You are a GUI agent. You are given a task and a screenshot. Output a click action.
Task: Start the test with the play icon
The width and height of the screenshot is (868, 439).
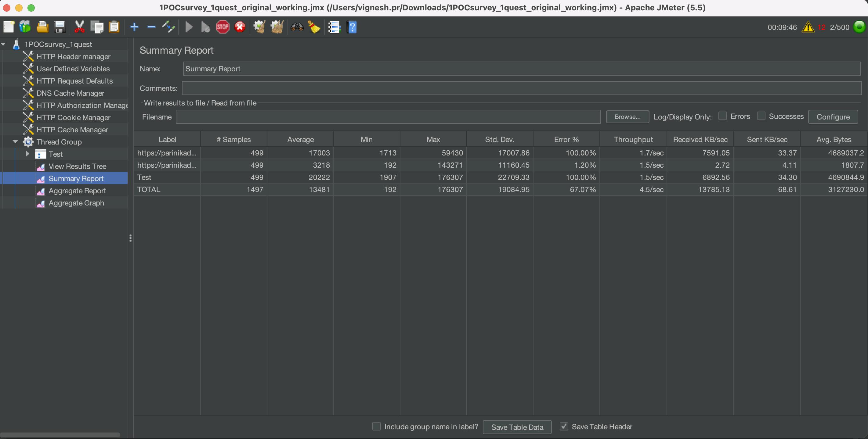(x=189, y=27)
